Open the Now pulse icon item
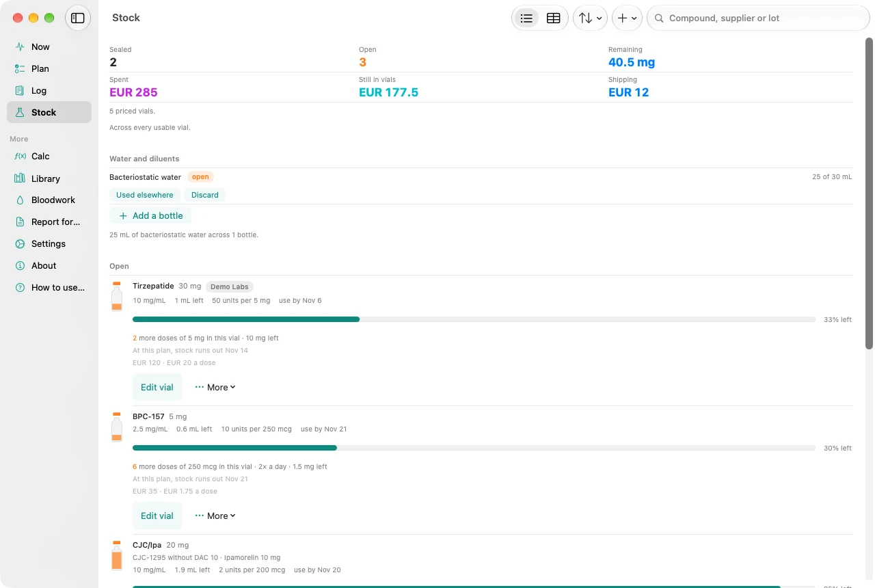This screenshot has width=875, height=588. (x=20, y=47)
